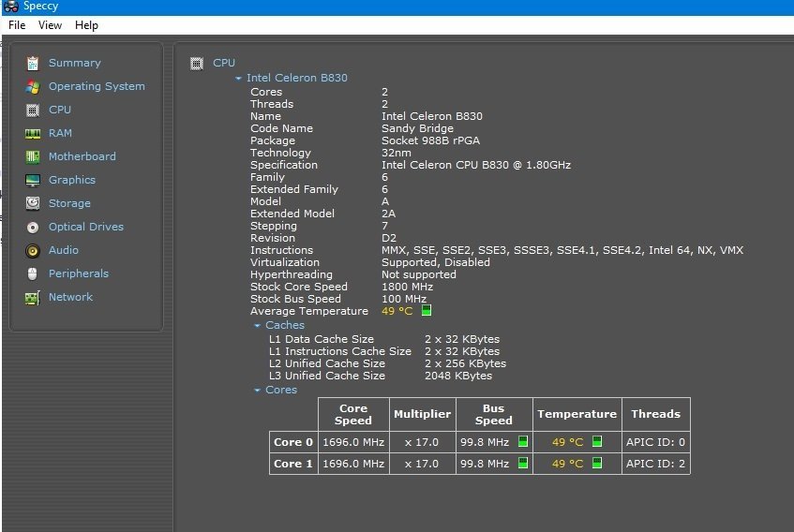The image size is (794, 532).
Task: Click the Average Temperature green indicator icon
Action: point(427,311)
